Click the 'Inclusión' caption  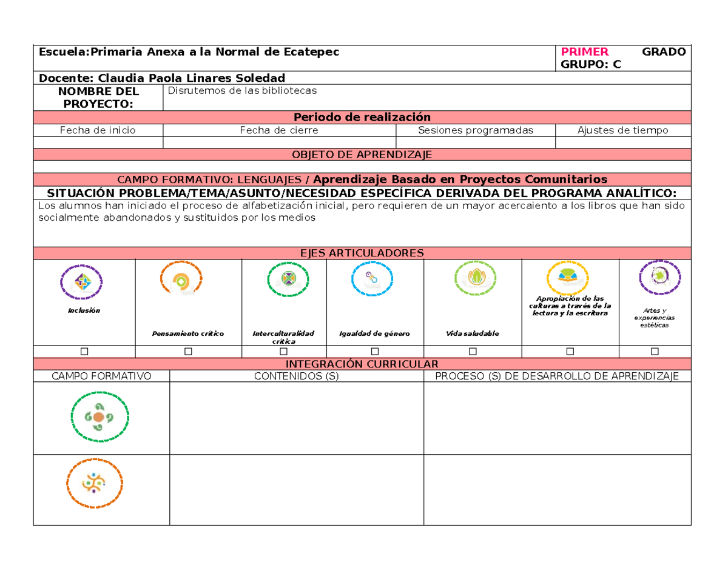84,310
